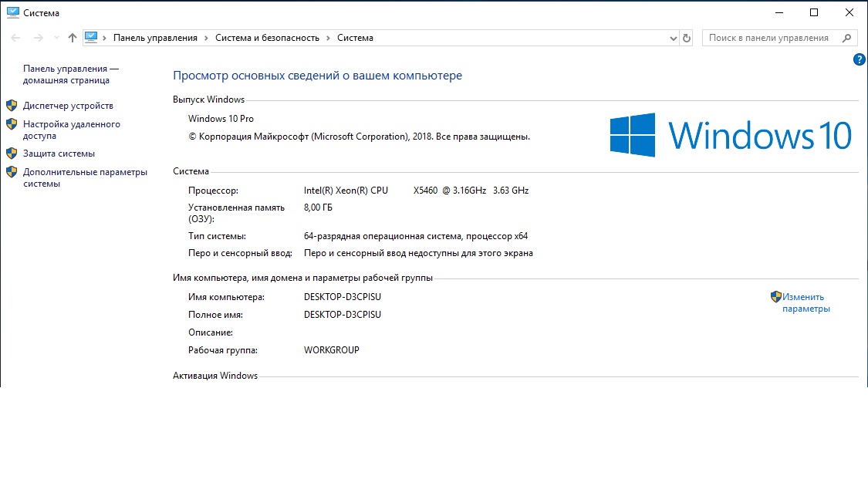868x486 pixels.
Task: Select the WORKGROUP value
Action: pyautogui.click(x=331, y=349)
